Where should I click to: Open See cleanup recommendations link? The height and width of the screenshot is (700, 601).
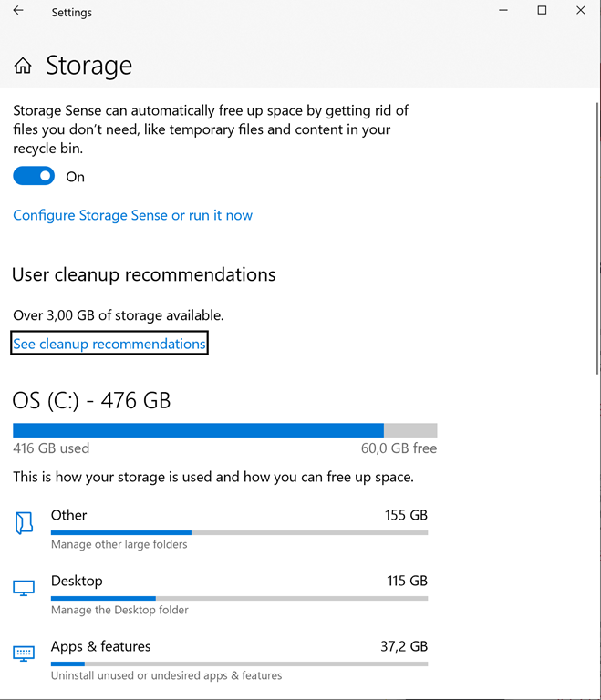(109, 344)
